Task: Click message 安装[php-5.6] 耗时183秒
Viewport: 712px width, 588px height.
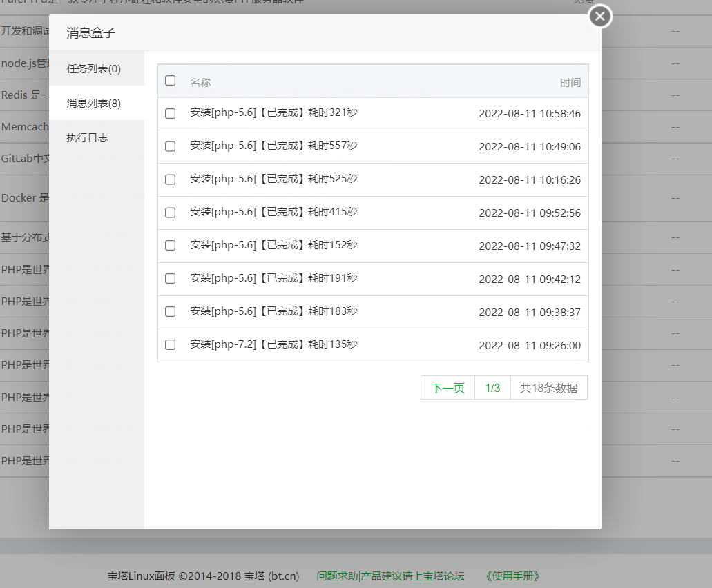Action: 273,311
